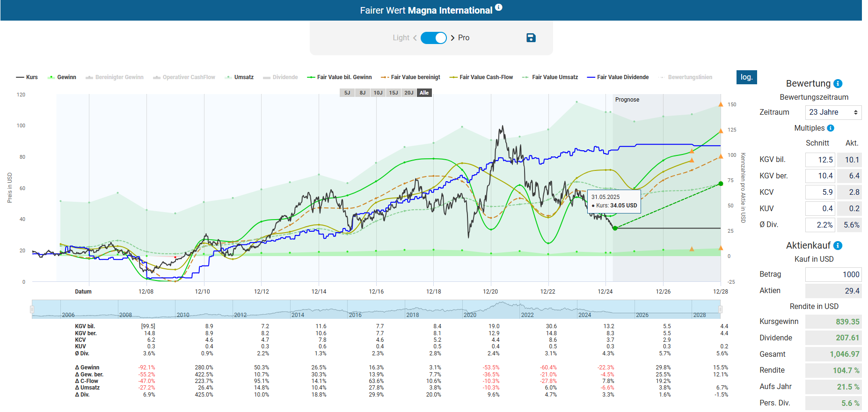Select the 10J time range tab
The image size is (868, 412).
click(378, 93)
